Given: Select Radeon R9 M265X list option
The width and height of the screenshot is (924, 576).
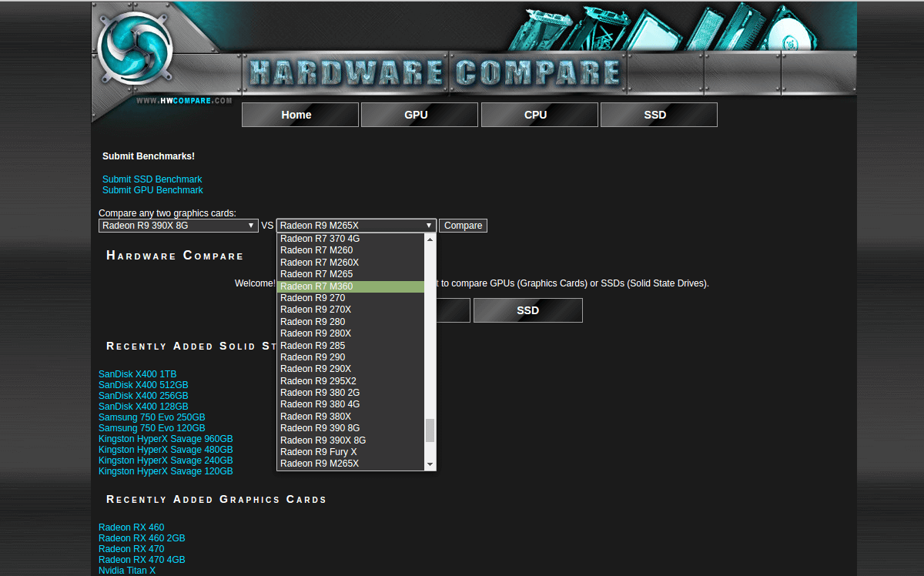Looking at the screenshot, I should click(x=350, y=464).
